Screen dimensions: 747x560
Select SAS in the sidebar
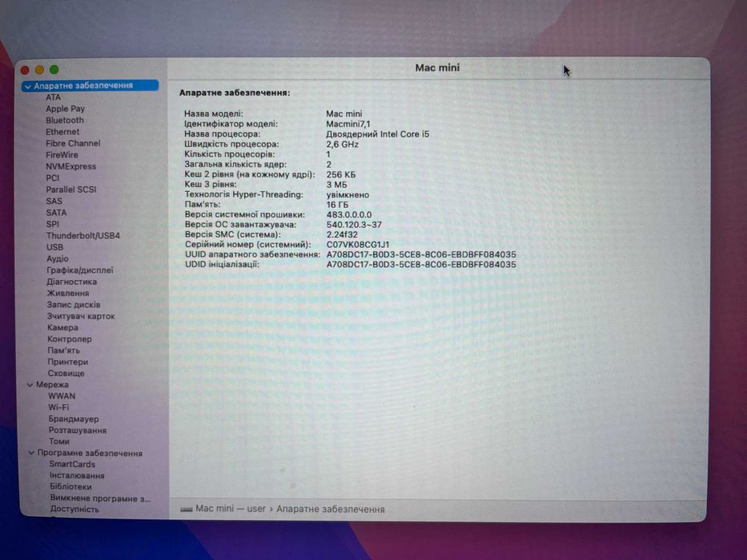click(54, 201)
